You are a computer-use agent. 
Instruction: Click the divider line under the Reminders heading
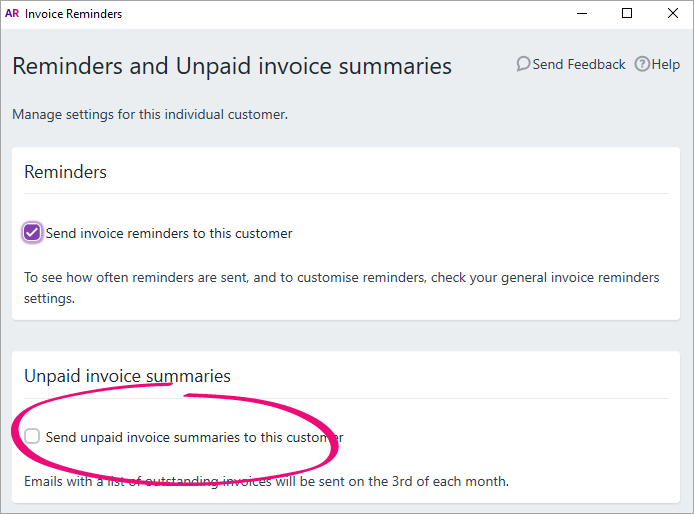[x=346, y=193]
